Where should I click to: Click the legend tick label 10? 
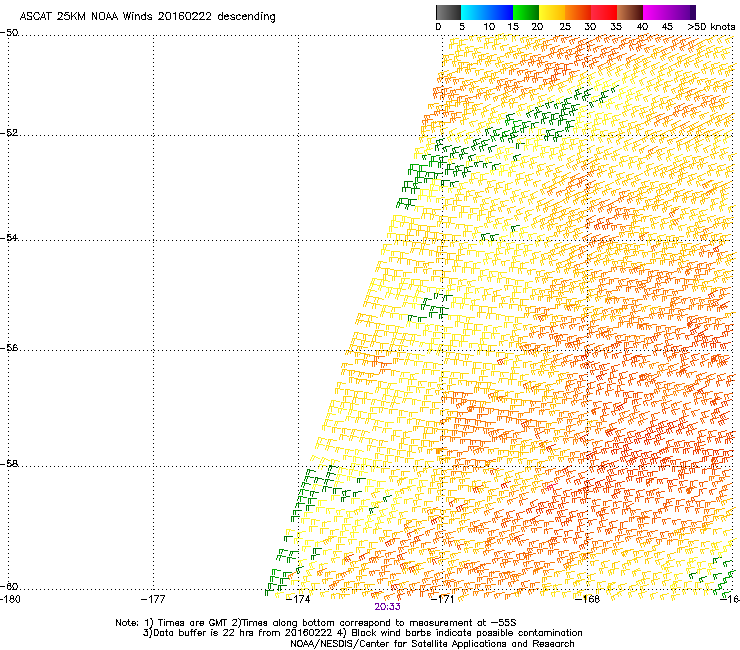click(489, 27)
